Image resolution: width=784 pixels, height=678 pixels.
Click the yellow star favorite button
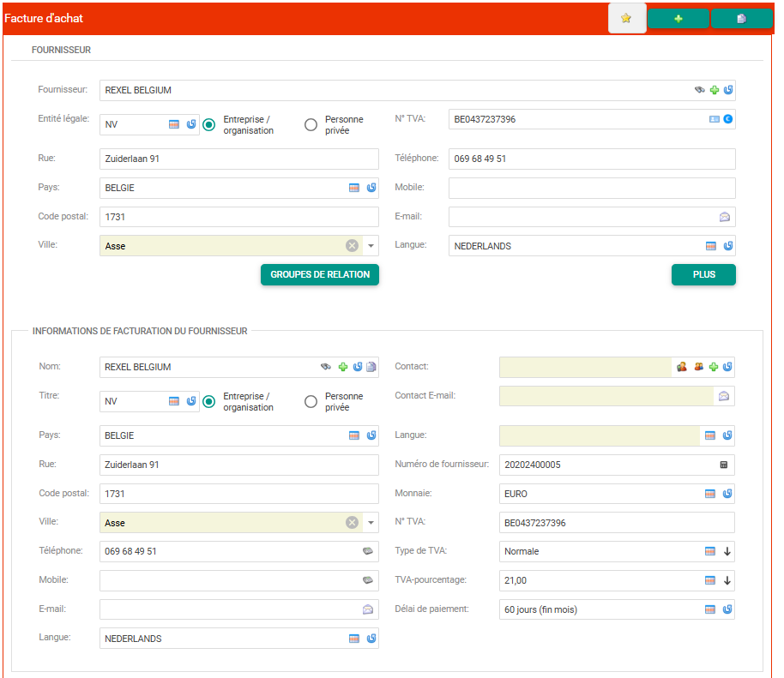(627, 19)
